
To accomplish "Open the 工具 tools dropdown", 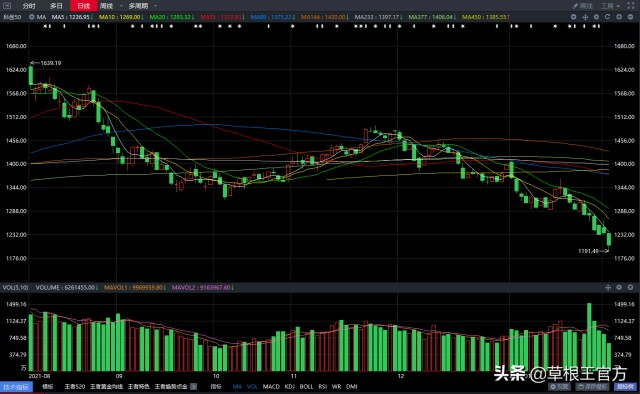I will (610, 6).
